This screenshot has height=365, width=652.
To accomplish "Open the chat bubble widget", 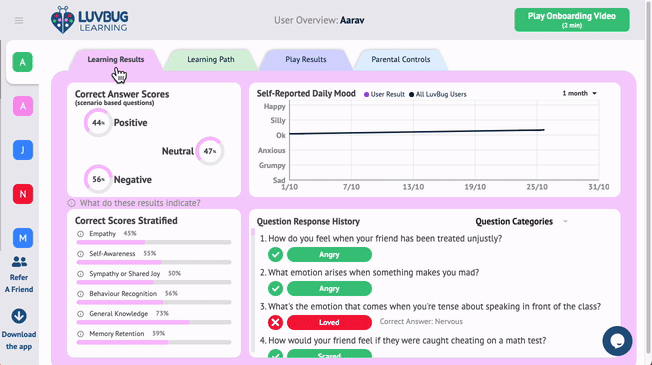I will click(617, 341).
